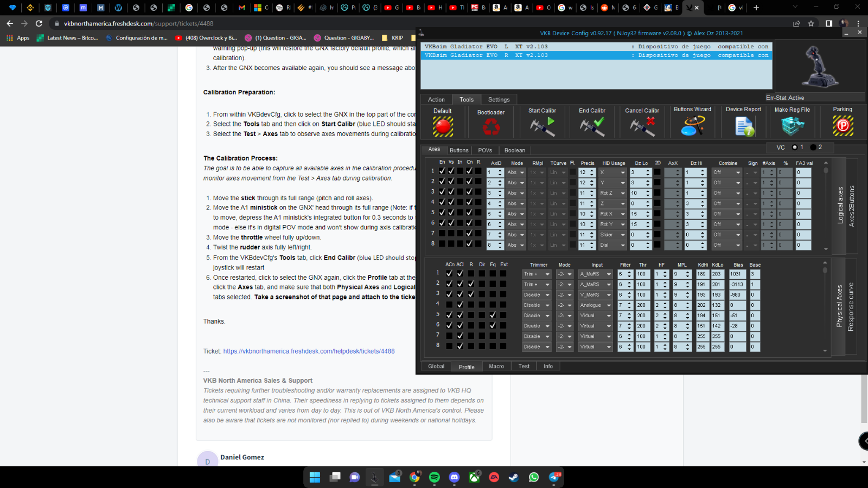The height and width of the screenshot is (488, 868).
Task: Open HID Usage dropdown showing Rot Z
Action: click(612, 193)
